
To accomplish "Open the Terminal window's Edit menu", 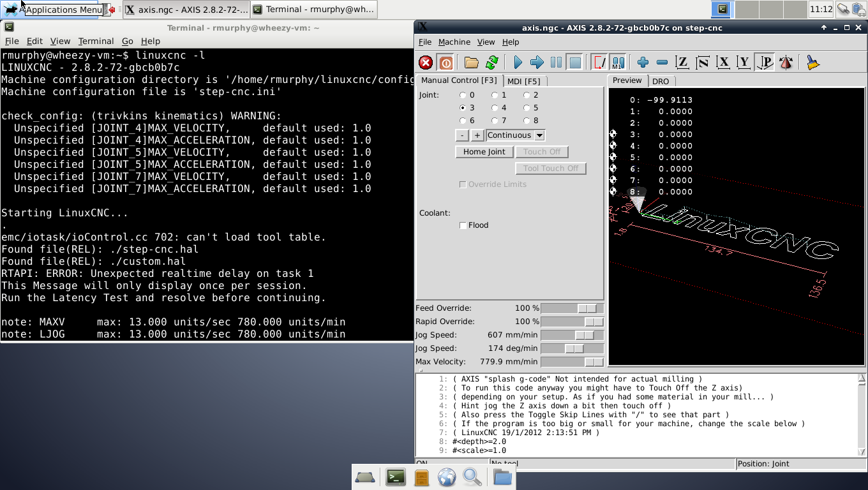I will 34,41.
